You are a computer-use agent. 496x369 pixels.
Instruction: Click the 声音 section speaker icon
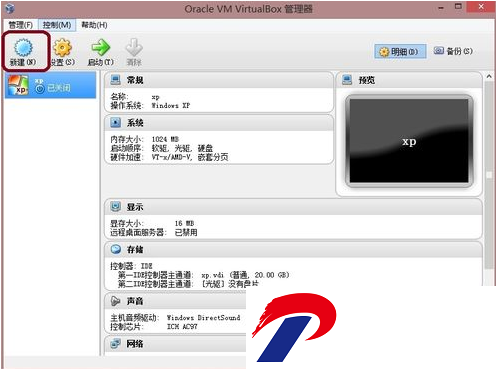[116, 301]
